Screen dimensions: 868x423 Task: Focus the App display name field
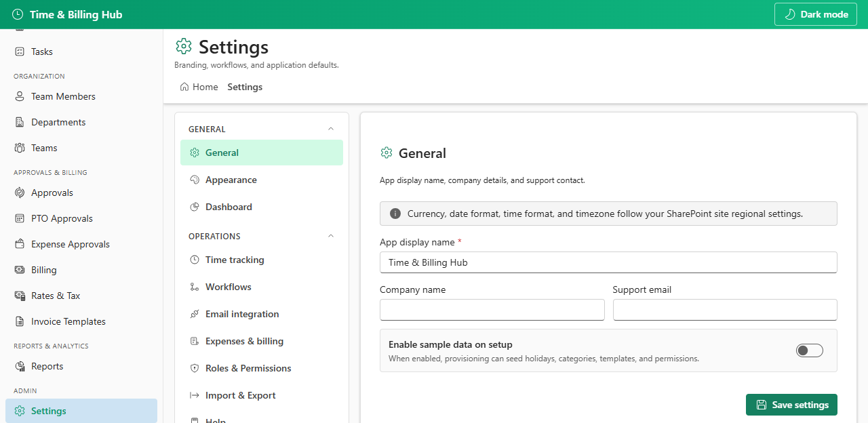click(608, 262)
